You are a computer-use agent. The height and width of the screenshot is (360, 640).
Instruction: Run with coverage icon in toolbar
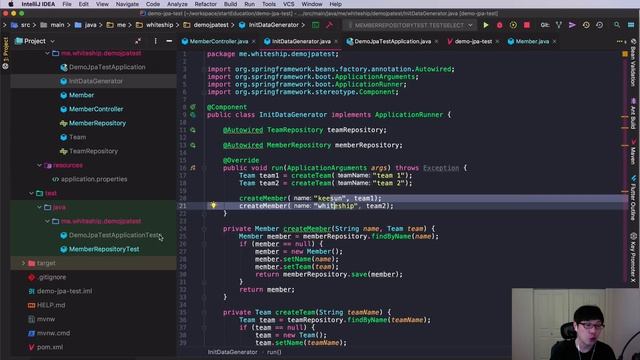[513, 25]
